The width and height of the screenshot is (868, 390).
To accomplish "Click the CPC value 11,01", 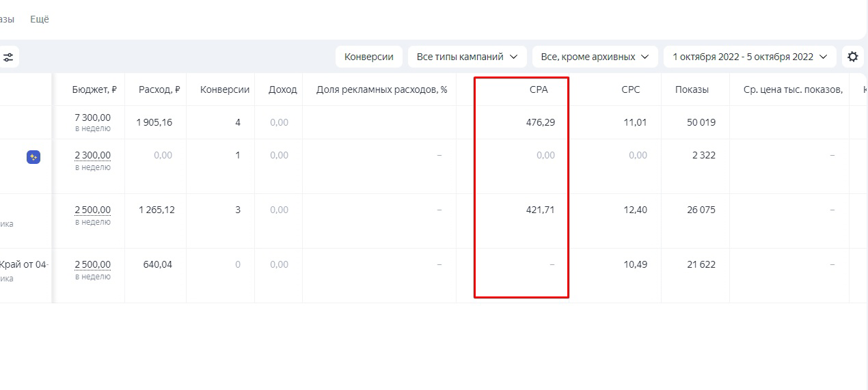I will coord(636,122).
